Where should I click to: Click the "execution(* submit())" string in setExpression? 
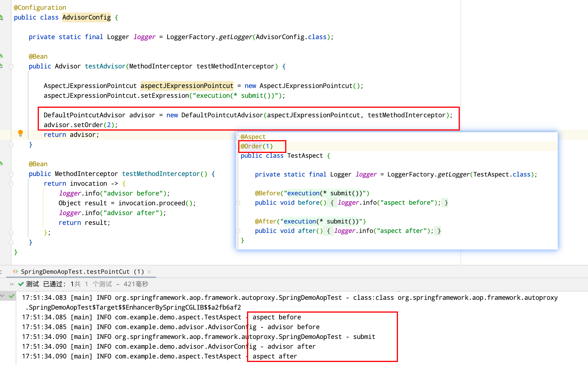tap(235, 96)
